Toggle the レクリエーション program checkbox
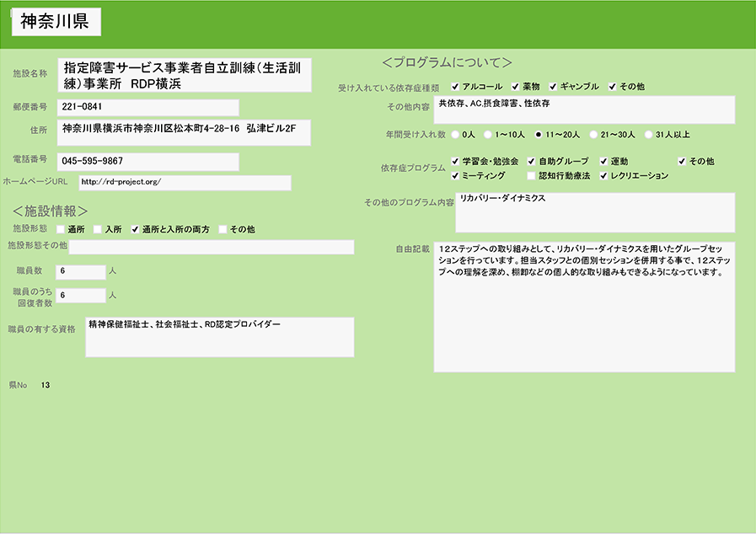Image resolution: width=756 pixels, height=534 pixels. pyautogui.click(x=603, y=176)
